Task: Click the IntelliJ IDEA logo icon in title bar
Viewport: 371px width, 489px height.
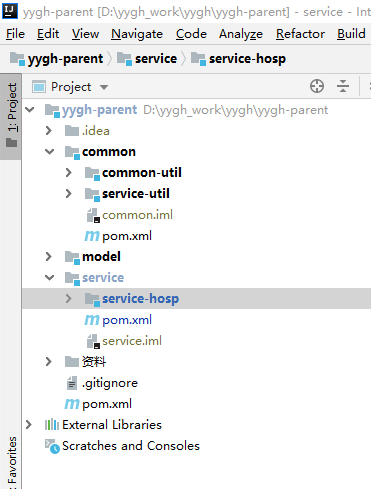Action: click(x=10, y=11)
